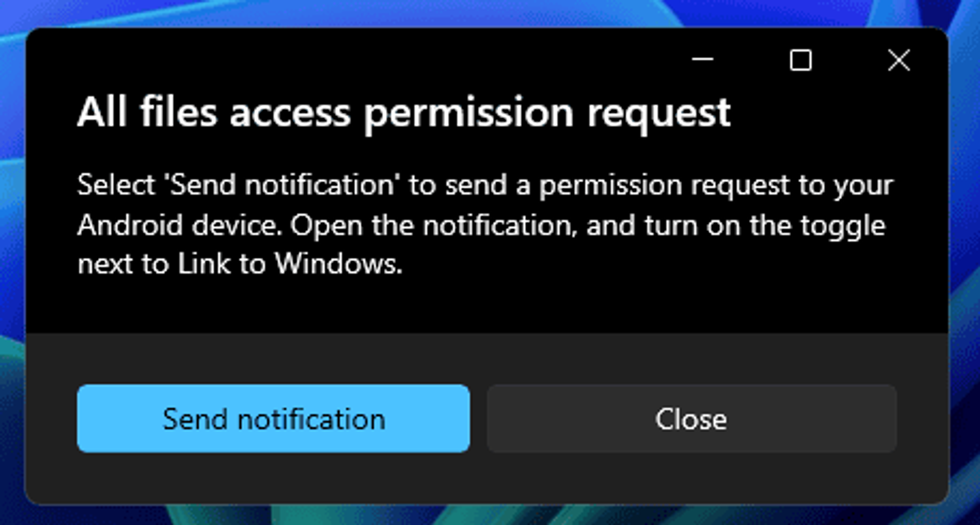Image resolution: width=980 pixels, height=525 pixels.
Task: Click the words 'Android device' in the description
Action: 177,225
